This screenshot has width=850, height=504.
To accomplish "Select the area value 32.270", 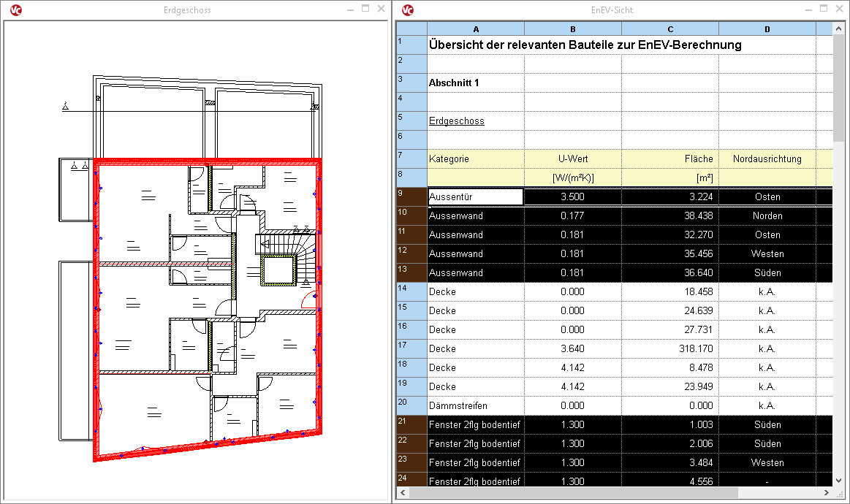I will point(670,234).
